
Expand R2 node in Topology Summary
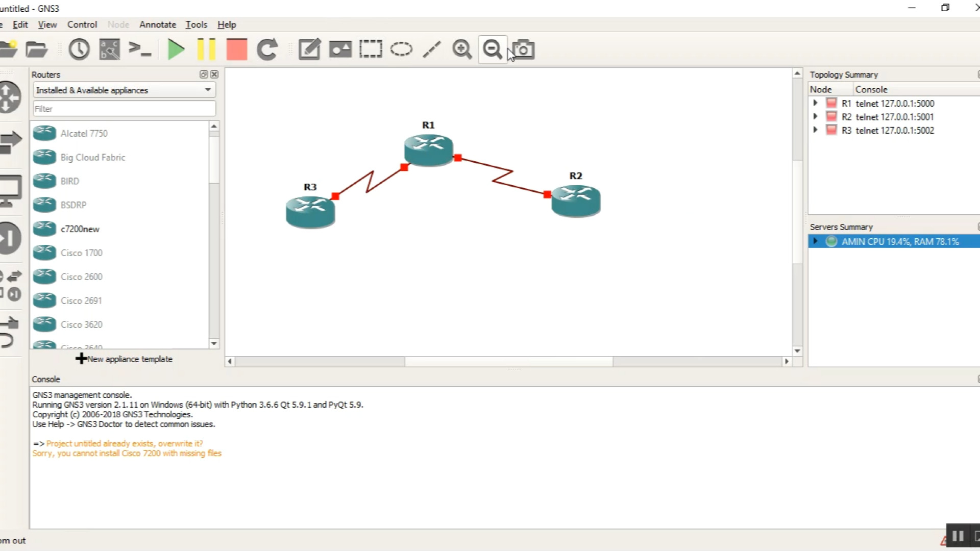[815, 116]
